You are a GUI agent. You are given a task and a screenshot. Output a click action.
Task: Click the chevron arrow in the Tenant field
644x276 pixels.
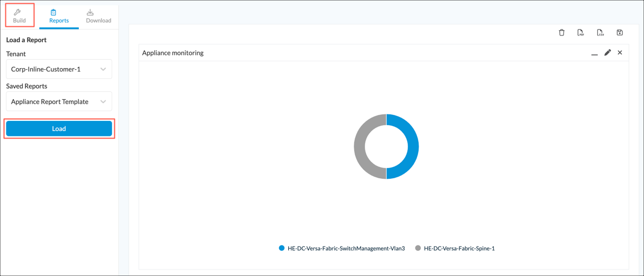[103, 69]
